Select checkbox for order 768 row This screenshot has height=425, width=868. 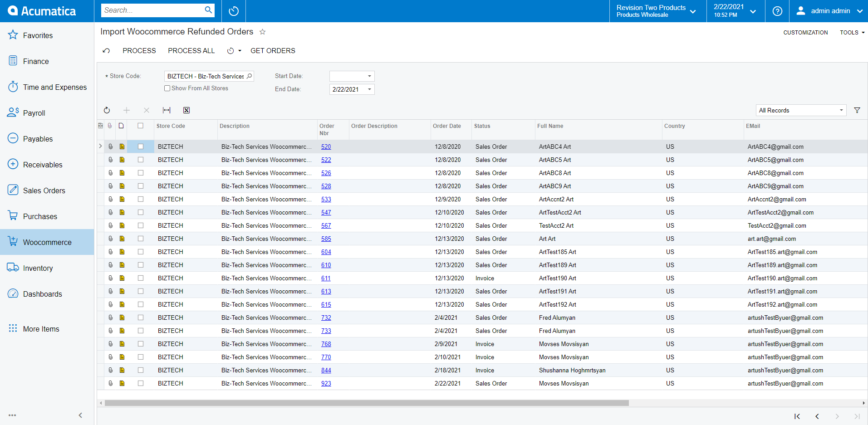[x=141, y=344]
